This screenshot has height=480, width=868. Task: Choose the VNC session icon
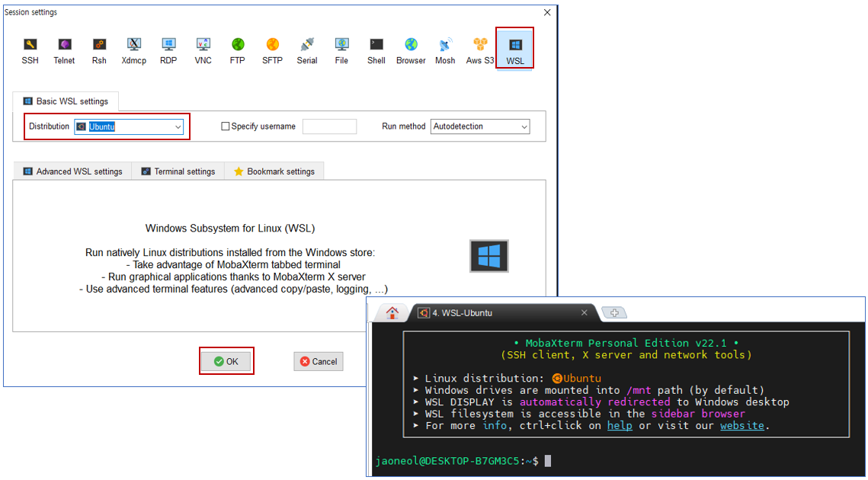click(x=203, y=51)
